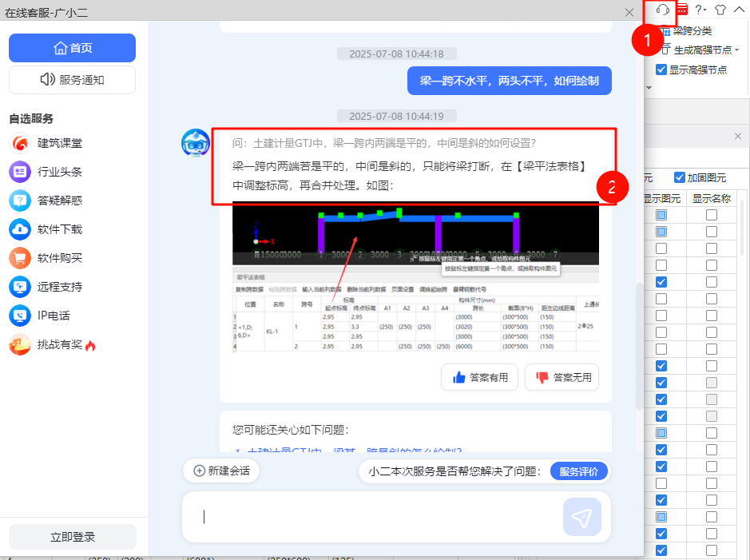Click the sent message bubble 梁一跨不水平
This screenshot has height=560, width=750.
tap(510, 81)
